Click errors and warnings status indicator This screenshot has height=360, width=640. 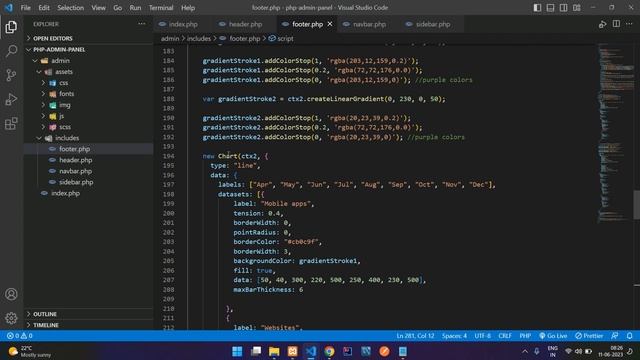[x=20, y=336]
